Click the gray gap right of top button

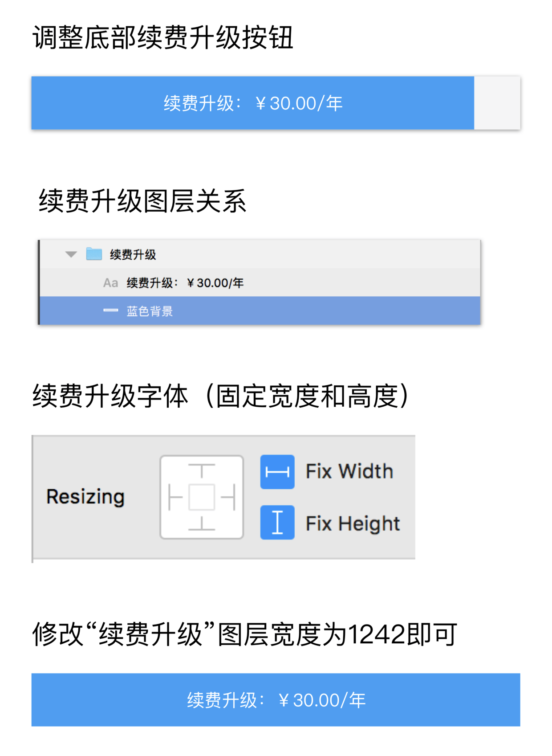coord(497,103)
